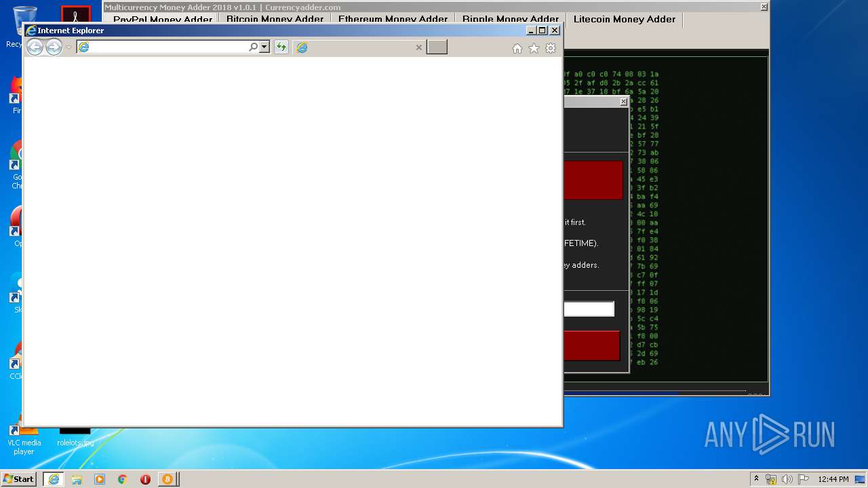Show hidden tray icons arrow
This screenshot has width=868, height=488.
pyautogui.click(x=756, y=479)
